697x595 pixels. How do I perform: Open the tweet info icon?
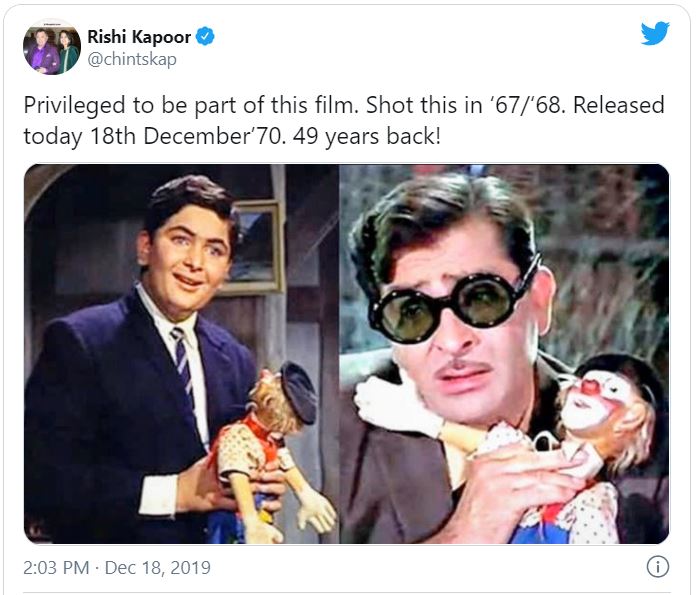(x=657, y=567)
